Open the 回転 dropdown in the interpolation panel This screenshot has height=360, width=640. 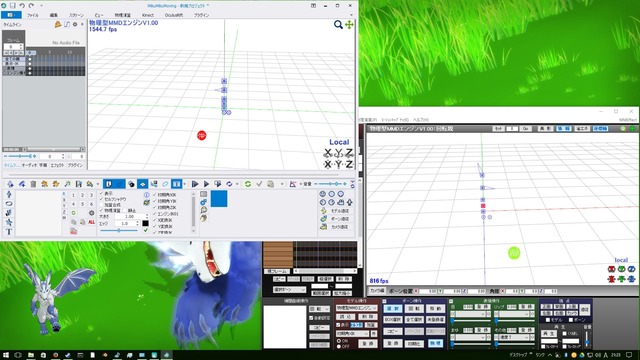coord(319,309)
